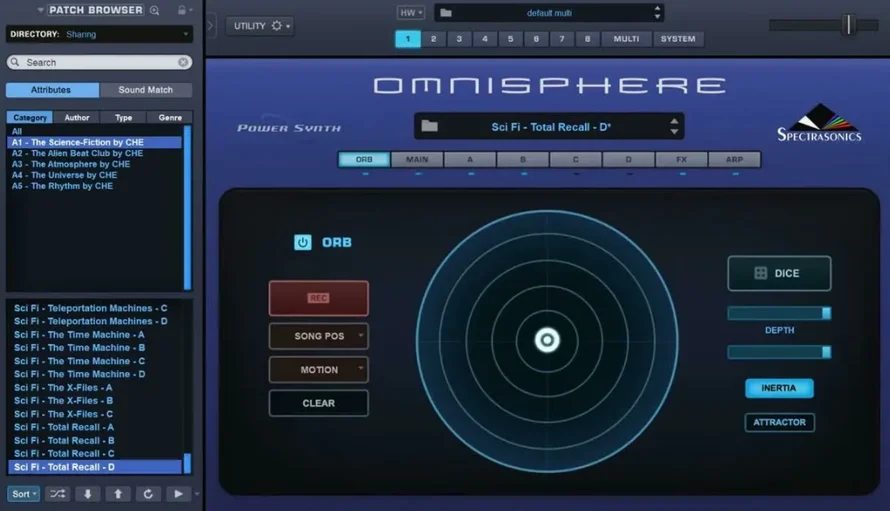Switch to Sound Match mode
This screenshot has height=511, width=890.
tap(145, 90)
